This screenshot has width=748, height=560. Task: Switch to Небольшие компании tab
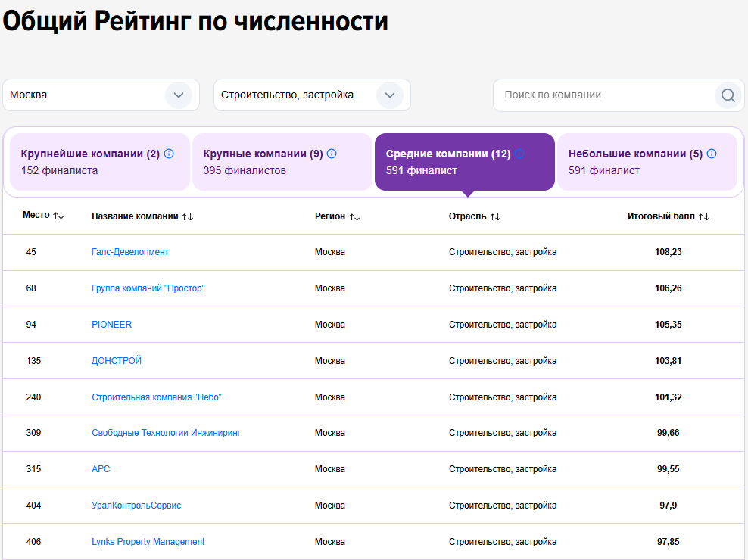click(647, 162)
